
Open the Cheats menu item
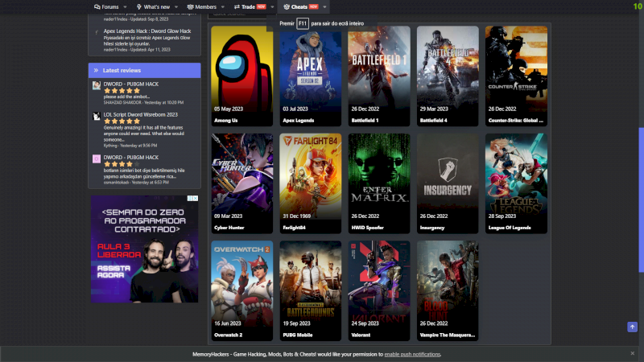pos(299,6)
